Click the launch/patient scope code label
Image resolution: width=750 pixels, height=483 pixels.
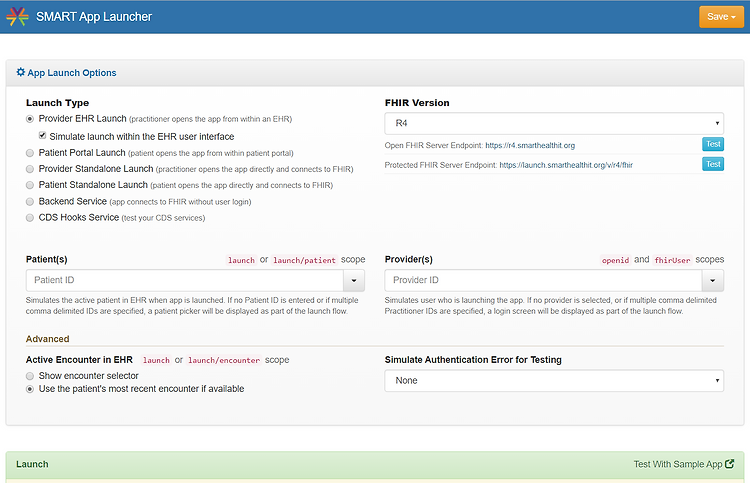tap(304, 260)
